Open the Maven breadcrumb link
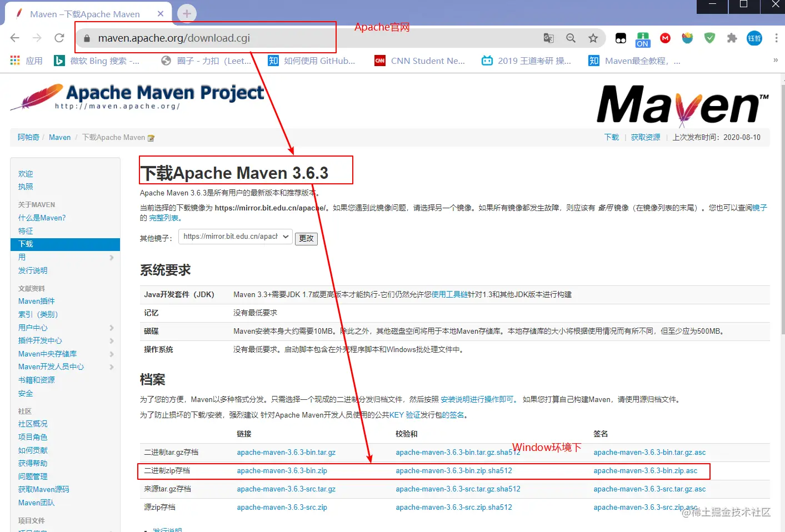This screenshot has width=785, height=532. click(60, 137)
